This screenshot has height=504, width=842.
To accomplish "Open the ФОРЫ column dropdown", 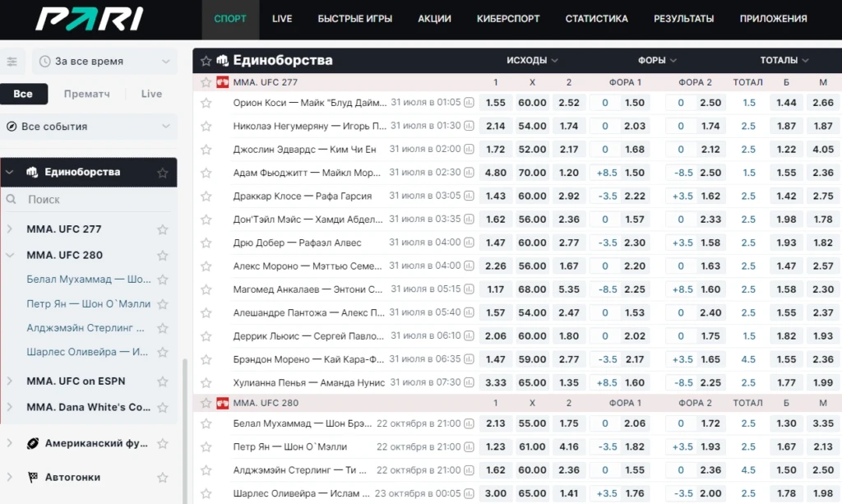I will (657, 60).
